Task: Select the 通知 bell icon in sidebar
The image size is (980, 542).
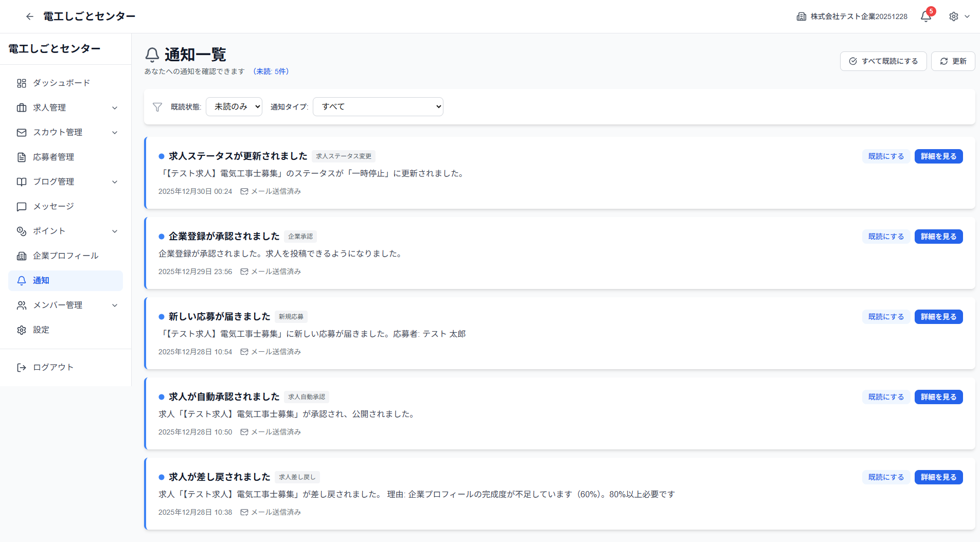Action: coord(21,280)
